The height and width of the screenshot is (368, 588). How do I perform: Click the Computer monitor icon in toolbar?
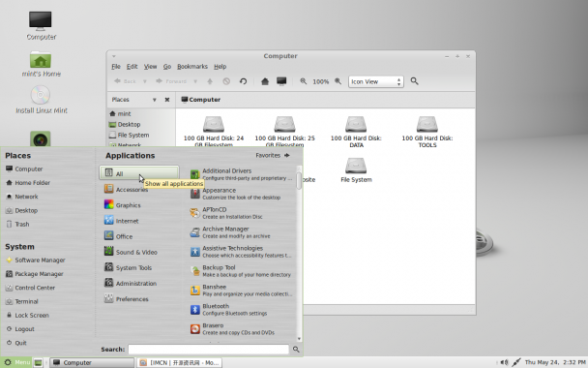(281, 81)
